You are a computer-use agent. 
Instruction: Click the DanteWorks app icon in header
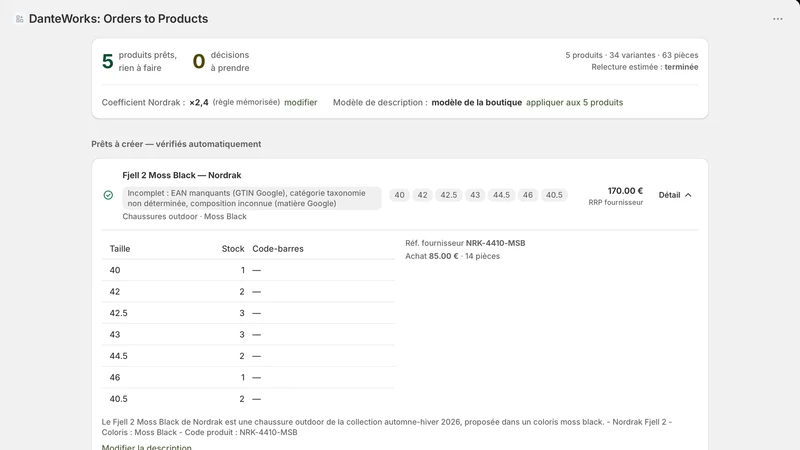tap(19, 19)
